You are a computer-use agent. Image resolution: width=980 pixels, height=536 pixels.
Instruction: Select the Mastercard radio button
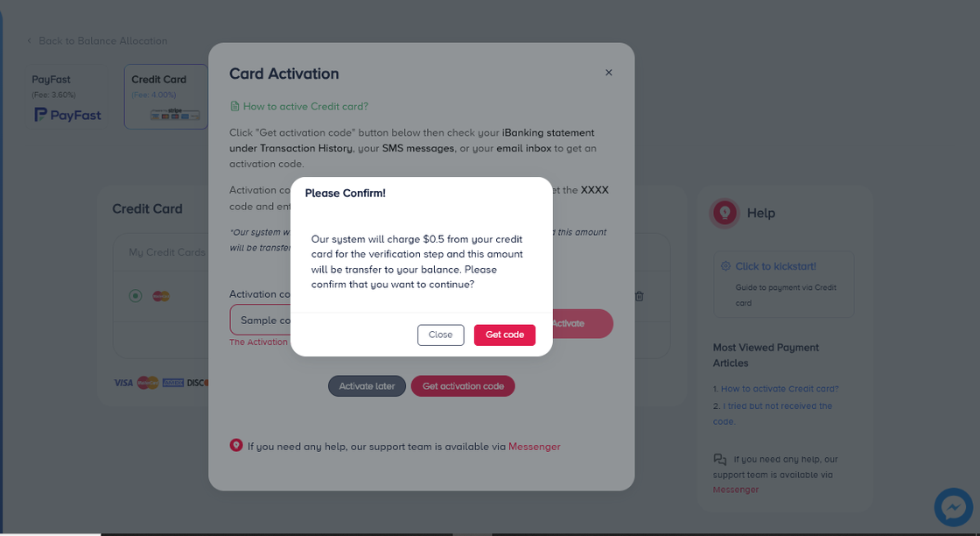pos(136,296)
